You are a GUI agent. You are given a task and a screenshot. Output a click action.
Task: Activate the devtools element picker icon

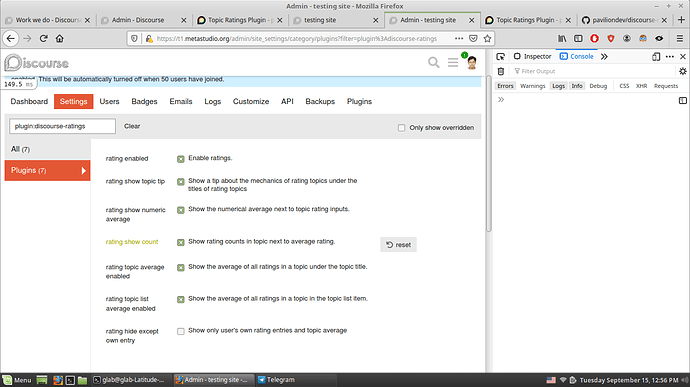tap(500, 56)
